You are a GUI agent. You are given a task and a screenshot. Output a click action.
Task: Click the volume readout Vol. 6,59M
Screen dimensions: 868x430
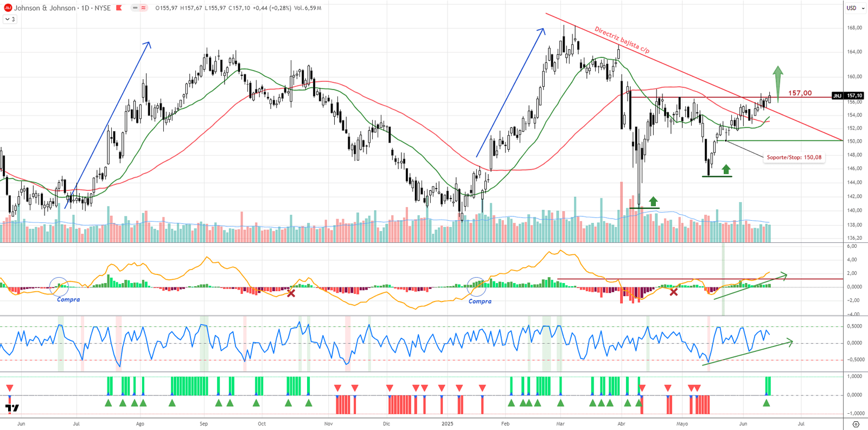tap(308, 8)
